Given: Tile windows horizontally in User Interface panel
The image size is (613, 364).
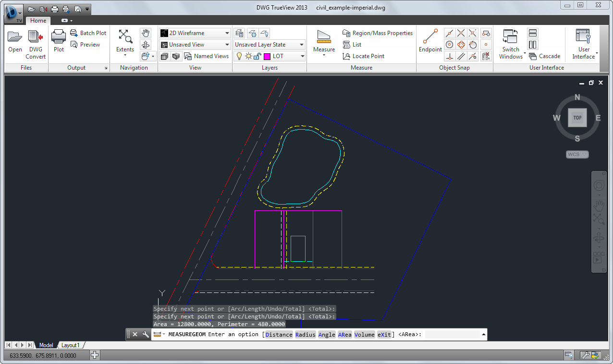Looking at the screenshot, I should click(532, 33).
